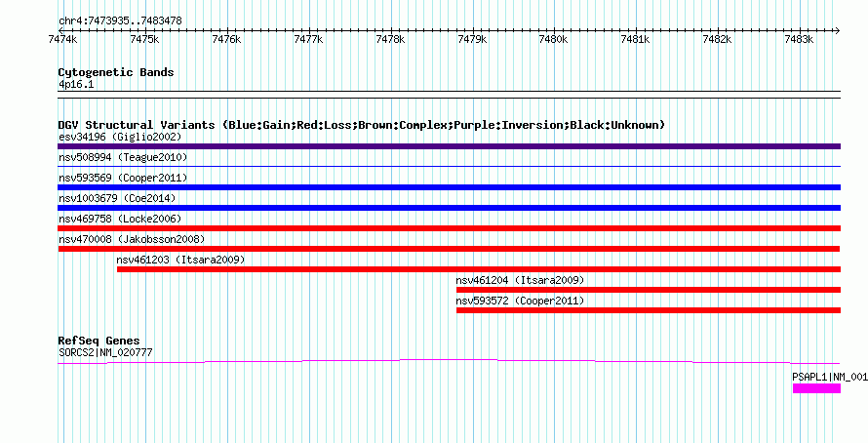Click the 7482k ruler label
Viewport: 868px width, 443px height.
pyautogui.click(x=718, y=39)
